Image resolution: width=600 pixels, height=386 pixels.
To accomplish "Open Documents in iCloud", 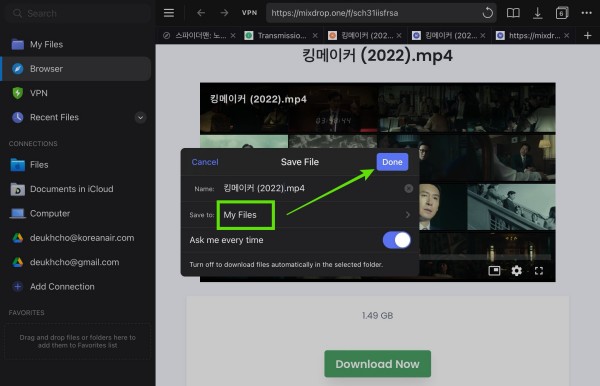I will tap(77, 189).
